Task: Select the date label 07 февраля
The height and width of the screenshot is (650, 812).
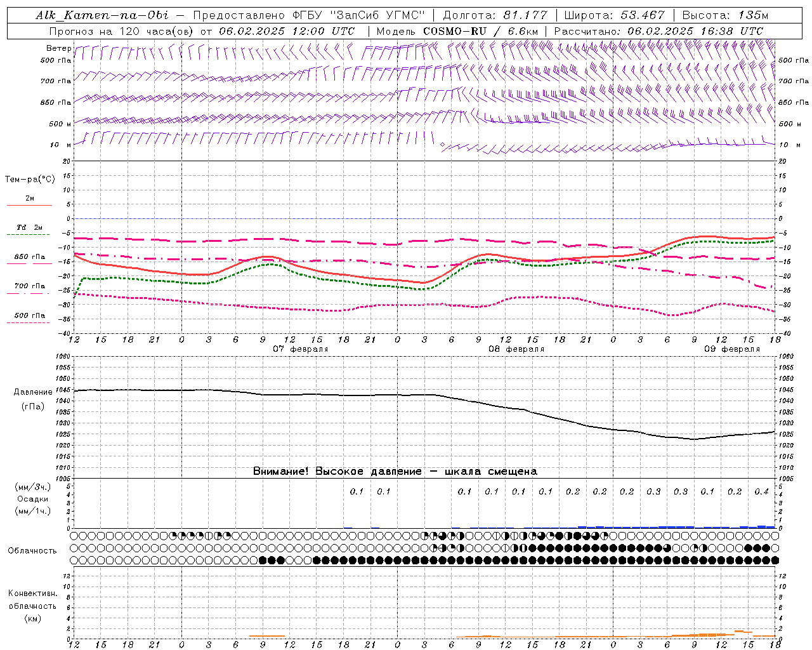Action: tap(301, 349)
